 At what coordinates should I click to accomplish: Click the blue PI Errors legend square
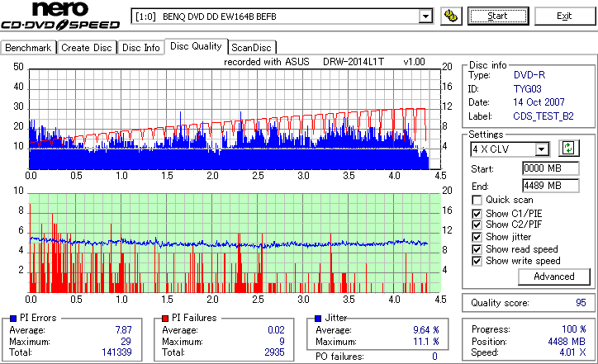click(13, 318)
